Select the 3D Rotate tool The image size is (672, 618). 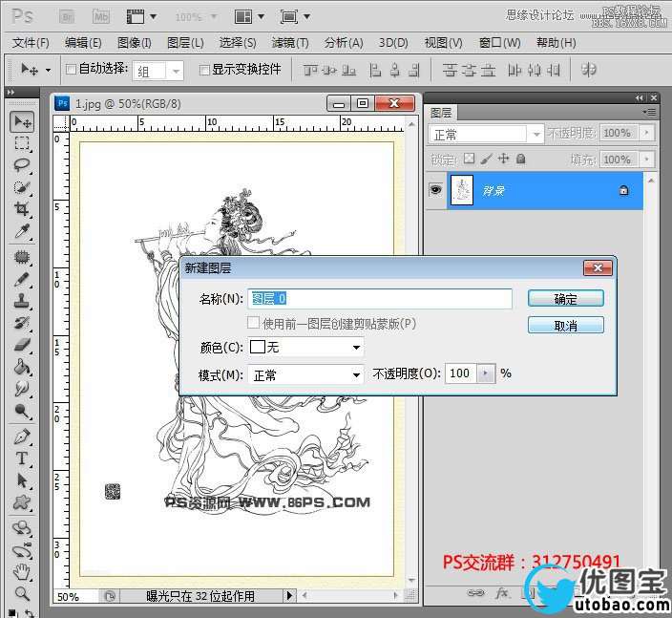pyautogui.click(x=22, y=527)
